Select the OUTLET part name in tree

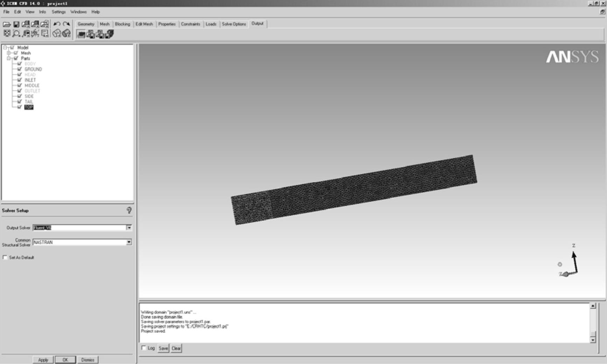(x=32, y=91)
